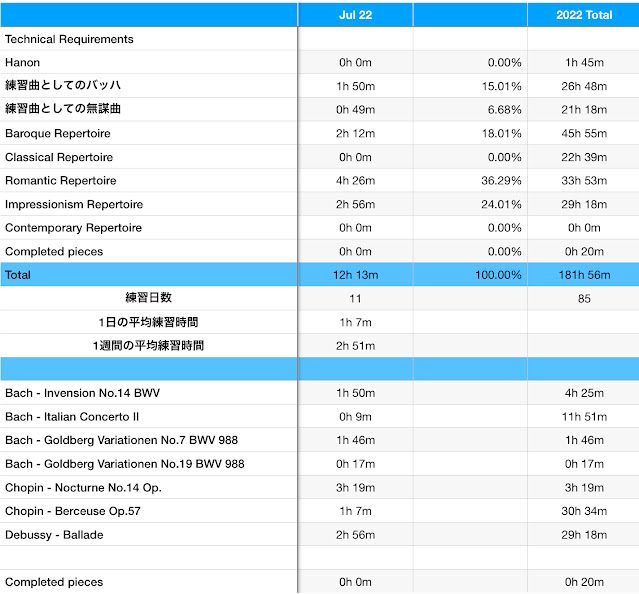Click the '30h 34m' total cell
Image resolution: width=639 pixels, height=594 pixels.
584,511
